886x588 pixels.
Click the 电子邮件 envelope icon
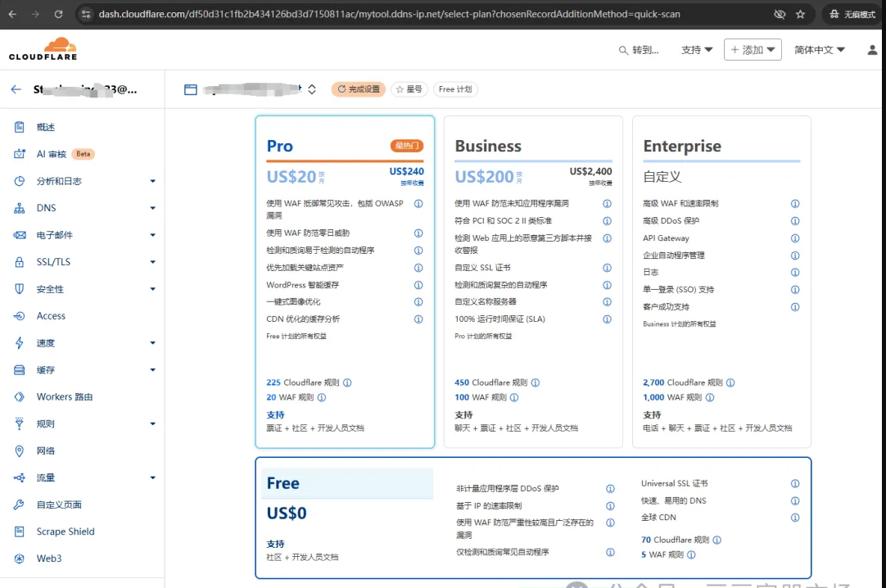click(19, 235)
